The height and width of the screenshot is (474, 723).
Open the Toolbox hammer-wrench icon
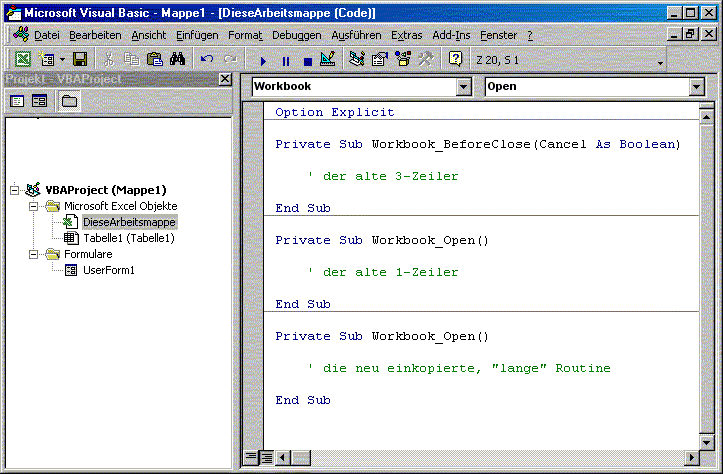point(426,59)
